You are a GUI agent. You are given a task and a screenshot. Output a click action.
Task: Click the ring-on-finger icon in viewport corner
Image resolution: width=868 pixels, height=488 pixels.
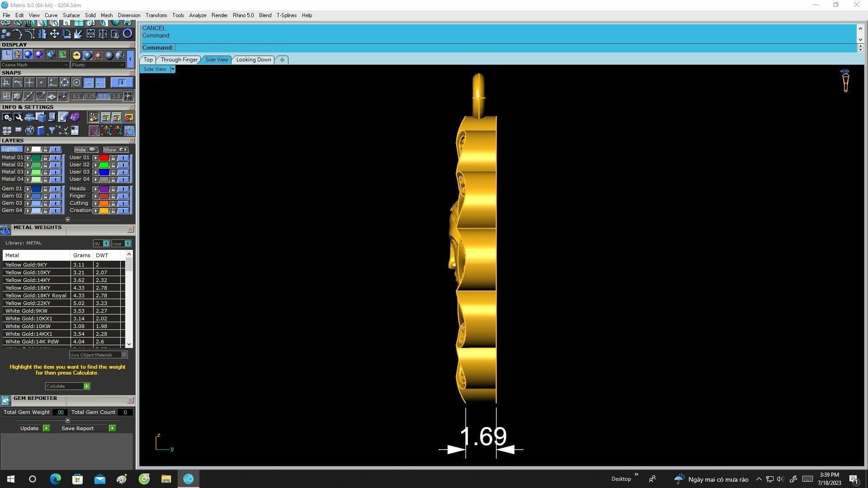(845, 81)
